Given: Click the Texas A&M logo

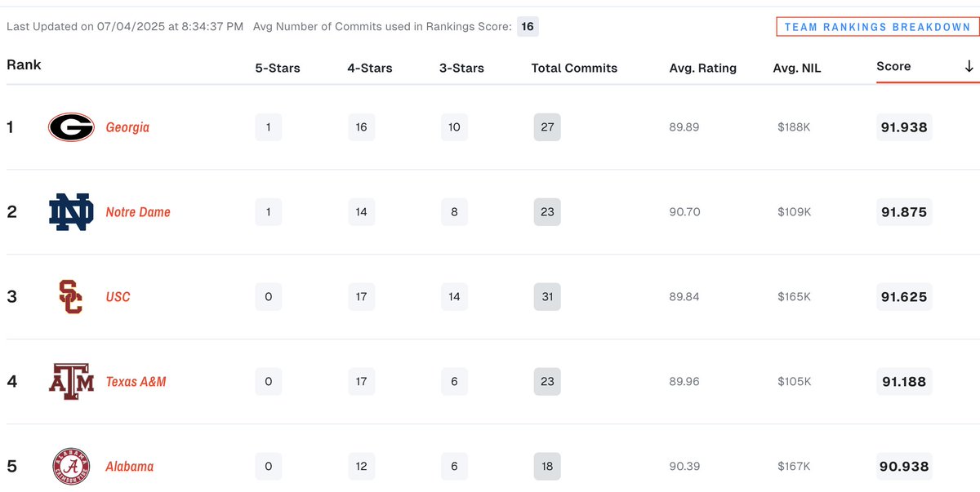Looking at the screenshot, I should point(71,382).
